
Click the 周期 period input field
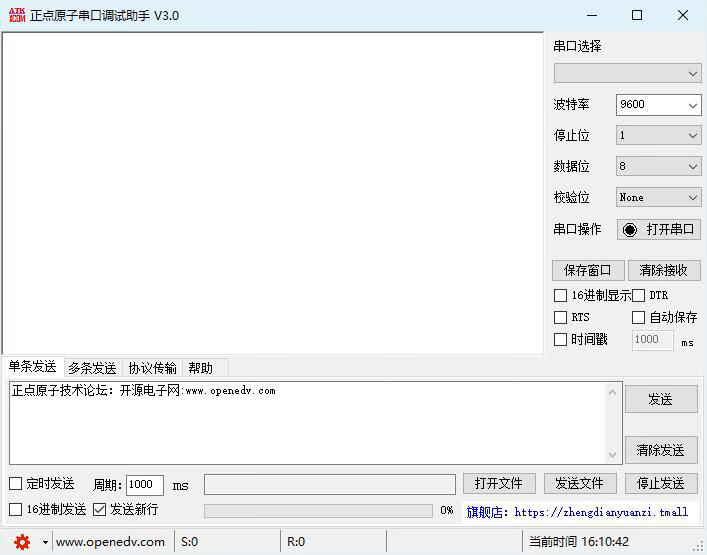point(145,485)
